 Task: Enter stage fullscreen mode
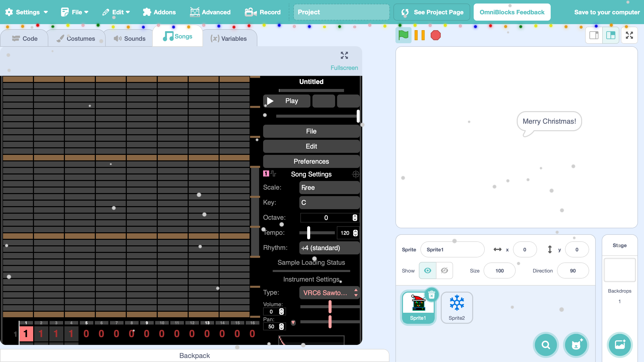point(629,35)
